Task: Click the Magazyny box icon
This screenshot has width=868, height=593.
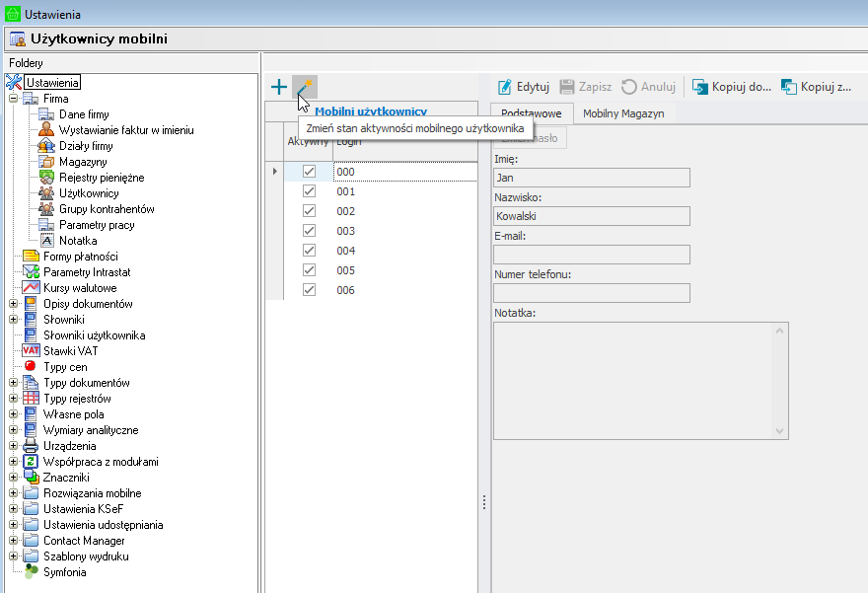Action: (x=46, y=162)
